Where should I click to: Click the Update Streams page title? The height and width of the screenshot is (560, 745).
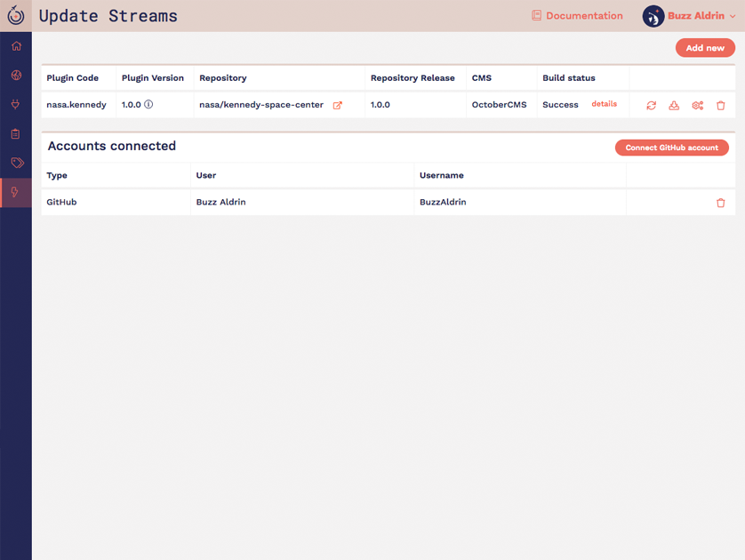[x=108, y=16]
